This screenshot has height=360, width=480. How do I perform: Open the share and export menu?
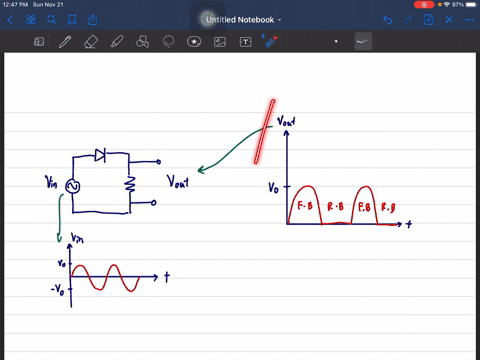(x=93, y=20)
